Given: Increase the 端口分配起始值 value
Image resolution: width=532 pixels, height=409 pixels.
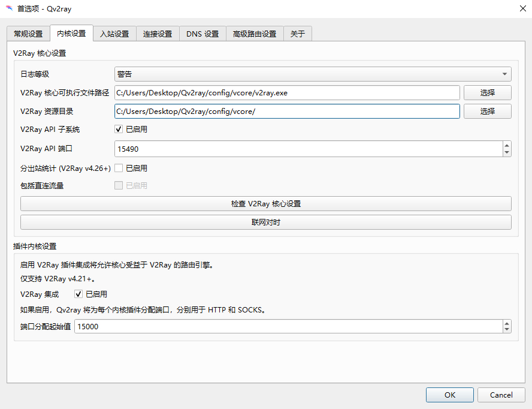Looking at the screenshot, I should point(507,323).
